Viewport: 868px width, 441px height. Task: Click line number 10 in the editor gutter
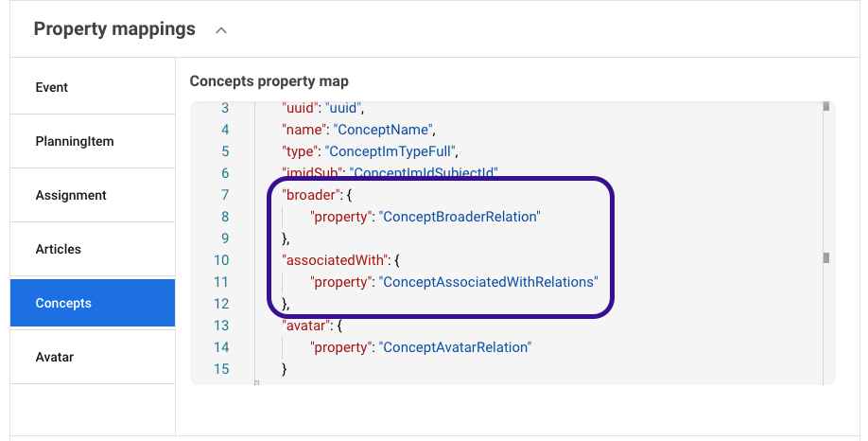tap(221, 260)
